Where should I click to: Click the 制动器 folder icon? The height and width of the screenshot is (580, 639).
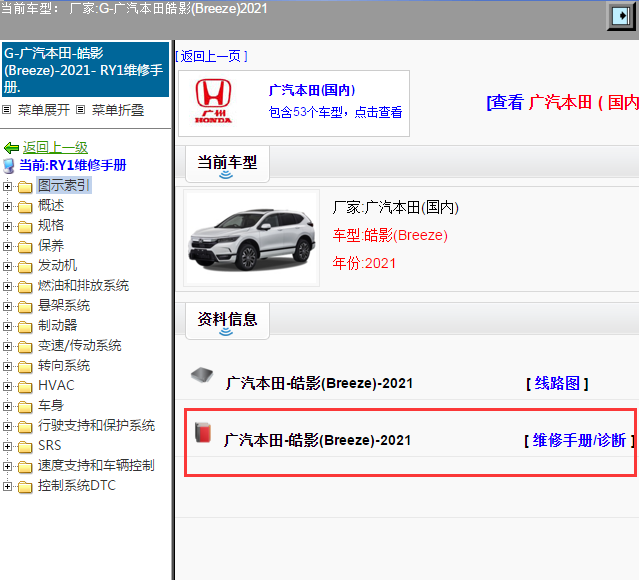pyautogui.click(x=25, y=326)
